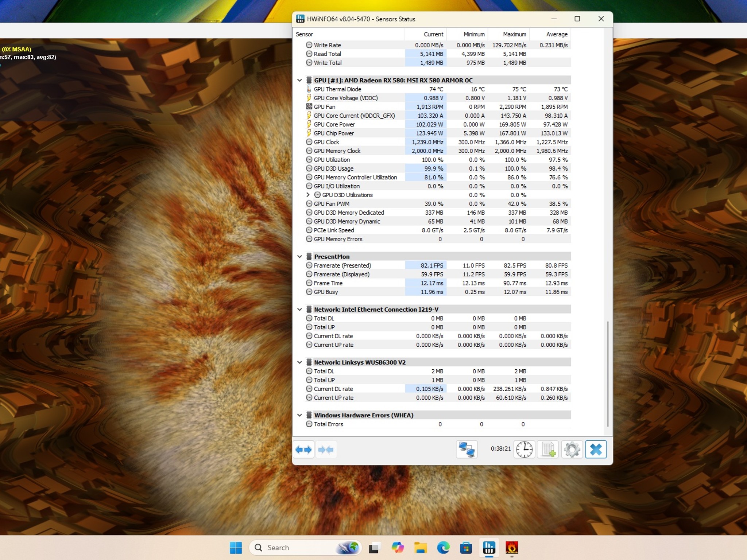
Task: Click the HWiNFO64 title bar app icon
Action: coord(300,19)
